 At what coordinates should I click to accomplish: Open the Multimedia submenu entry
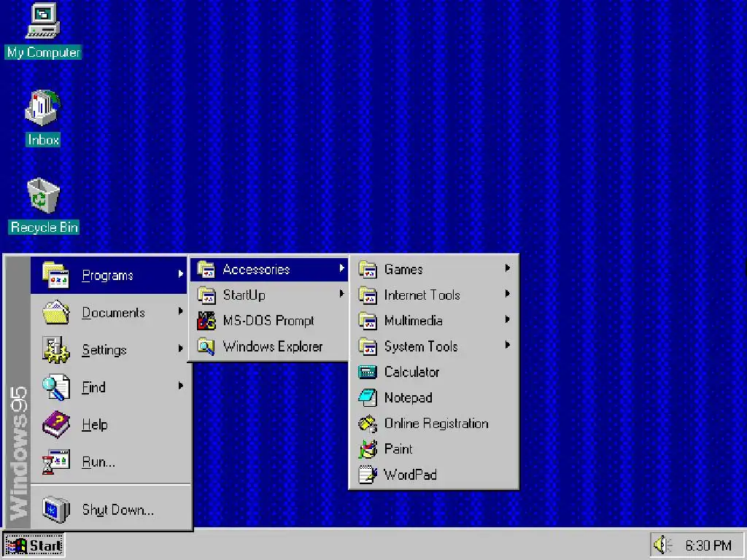(x=433, y=321)
